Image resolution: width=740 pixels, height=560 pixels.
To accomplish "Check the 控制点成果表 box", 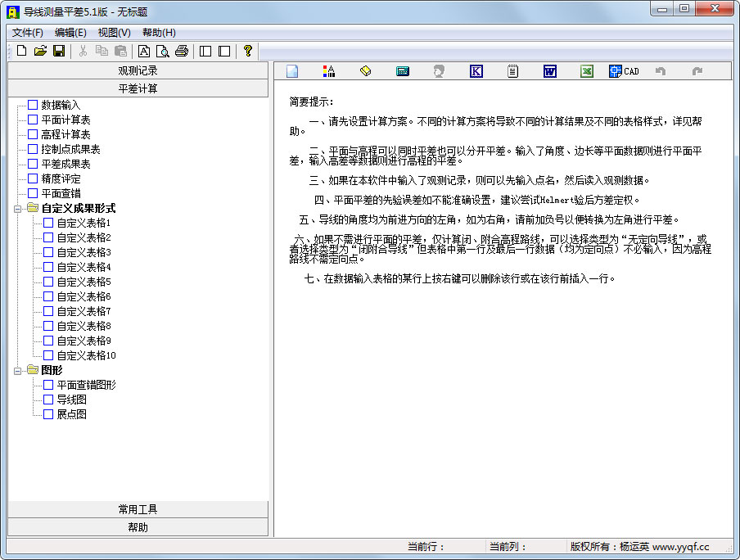I will (33, 149).
